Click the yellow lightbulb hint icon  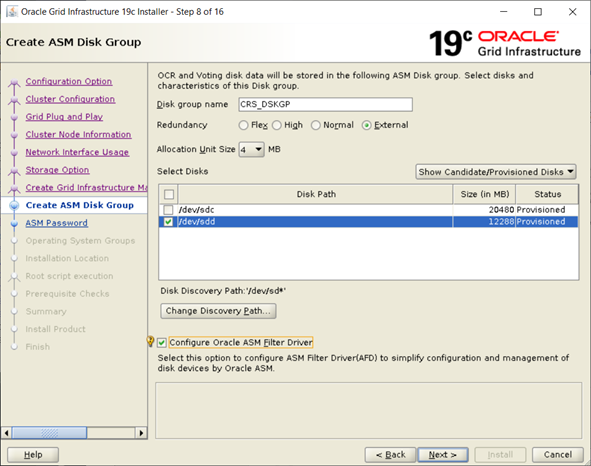[x=150, y=341]
